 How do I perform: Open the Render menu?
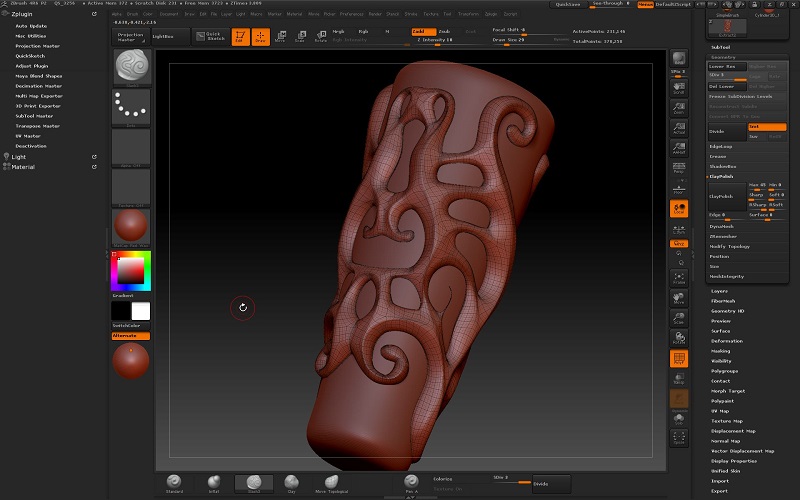click(x=375, y=14)
